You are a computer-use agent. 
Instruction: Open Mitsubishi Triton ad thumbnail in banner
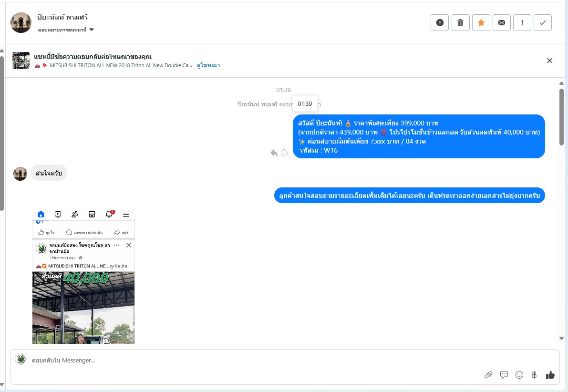coord(21,61)
